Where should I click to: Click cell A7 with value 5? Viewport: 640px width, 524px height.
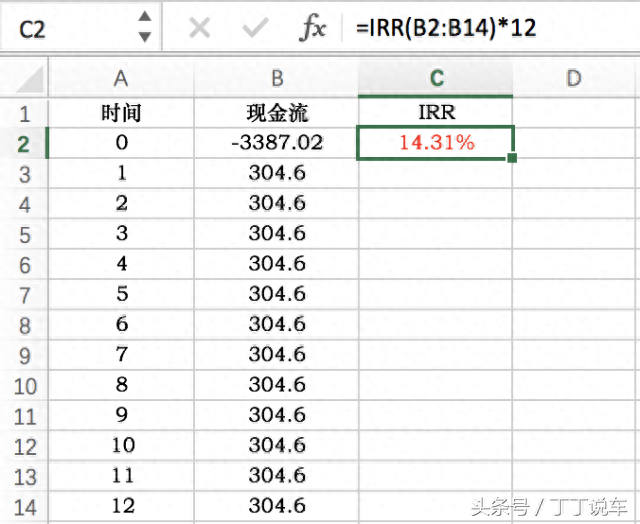121,294
